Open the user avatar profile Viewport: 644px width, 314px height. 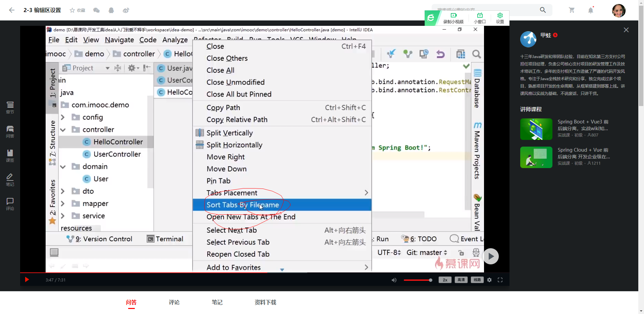tap(619, 10)
